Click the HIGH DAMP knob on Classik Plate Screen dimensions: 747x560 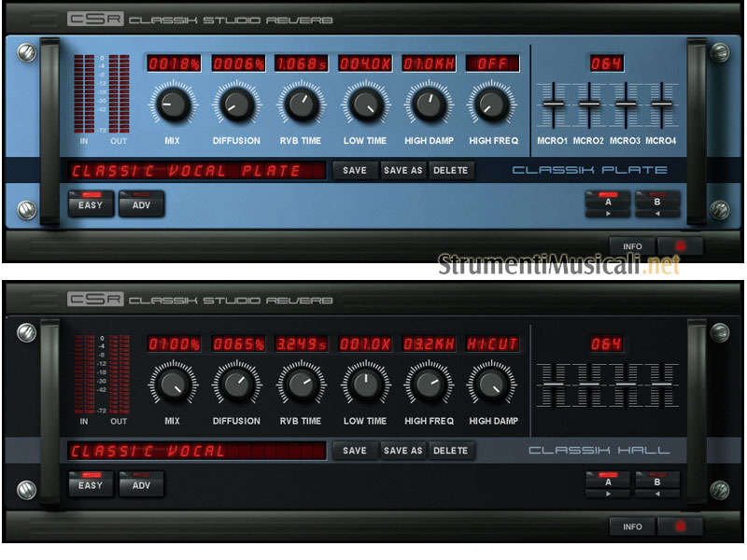(428, 105)
